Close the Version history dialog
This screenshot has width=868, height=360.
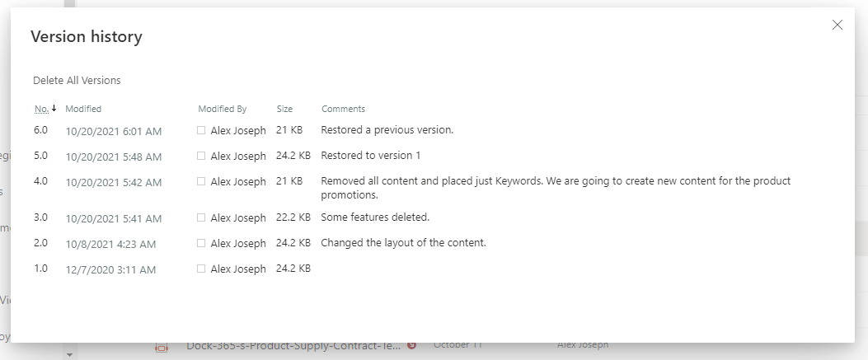(x=838, y=25)
